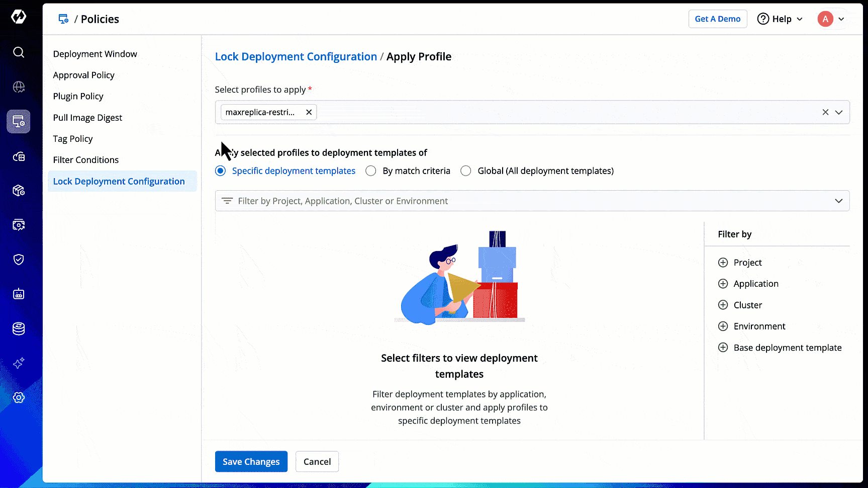Expand the select profiles dropdown arrow
Screen dimensions: 868x488
(838, 112)
